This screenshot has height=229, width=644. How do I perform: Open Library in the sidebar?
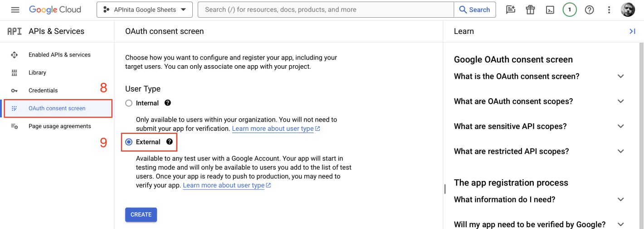click(37, 72)
